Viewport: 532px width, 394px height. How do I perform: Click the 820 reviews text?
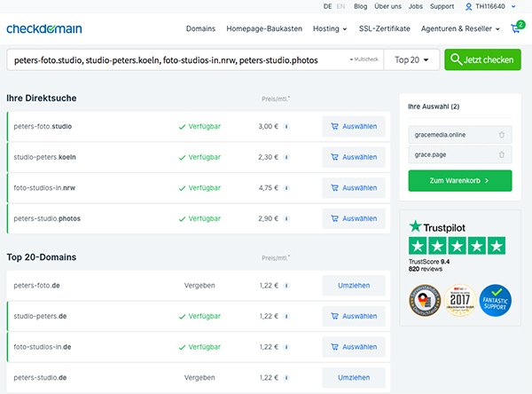426,269
